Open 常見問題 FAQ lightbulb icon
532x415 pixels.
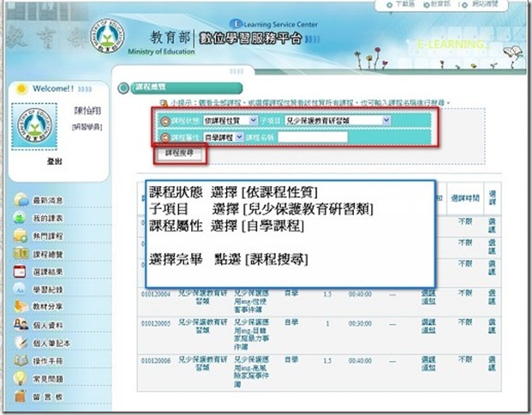pyautogui.click(x=20, y=378)
